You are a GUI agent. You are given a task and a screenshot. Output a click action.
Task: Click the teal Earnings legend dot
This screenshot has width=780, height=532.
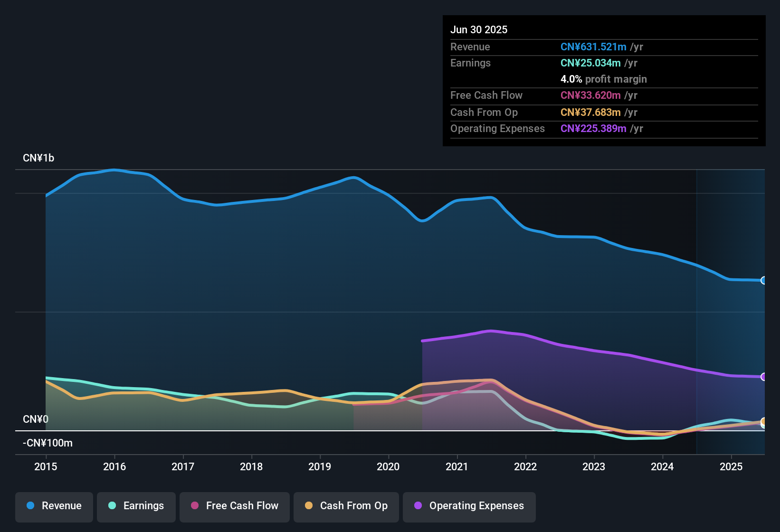pyautogui.click(x=112, y=506)
